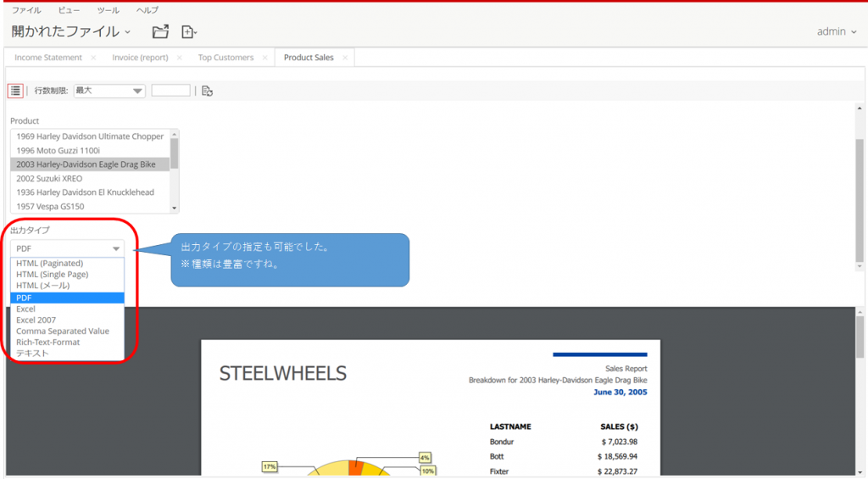868x479 pixels.
Task: Choose PDF option in output list
Action: (x=67, y=298)
